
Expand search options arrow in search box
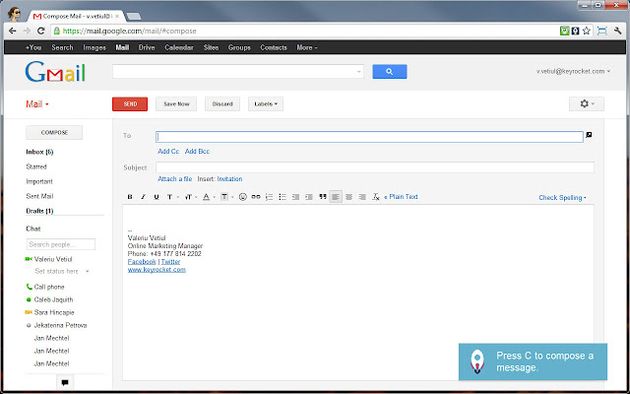pyautogui.click(x=358, y=72)
